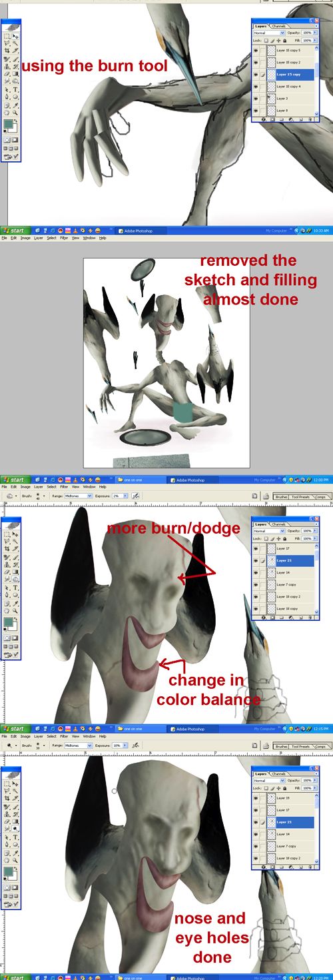333x980 pixels.
Task: Toggle eye icon for Layer 15 copy 2
Action: (x=256, y=63)
